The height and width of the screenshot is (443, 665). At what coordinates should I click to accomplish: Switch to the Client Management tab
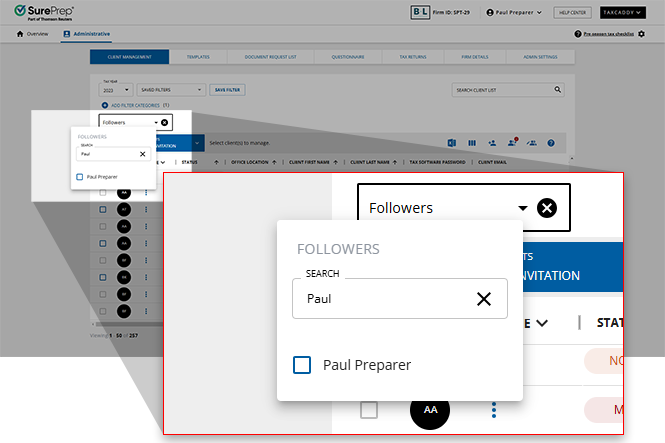[129, 57]
